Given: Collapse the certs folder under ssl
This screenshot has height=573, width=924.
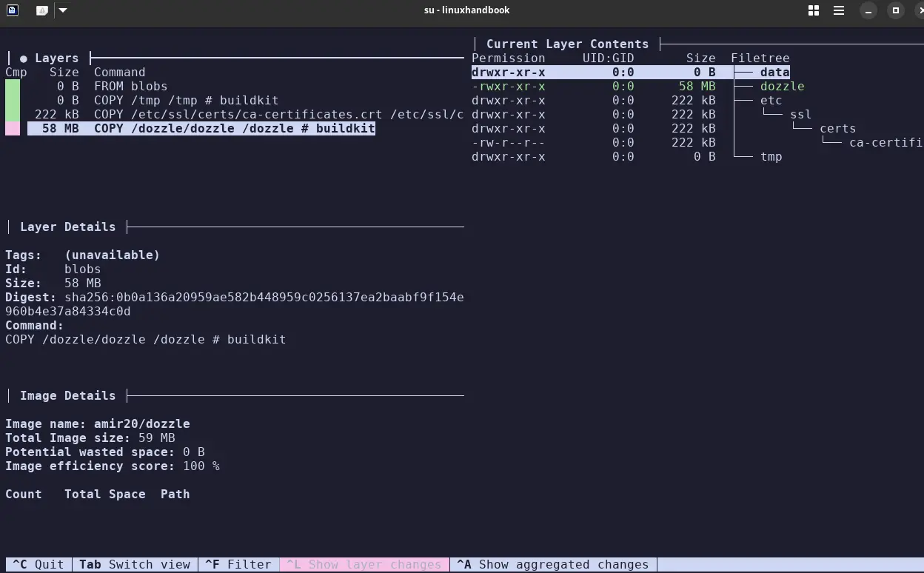Looking at the screenshot, I should pos(838,128).
